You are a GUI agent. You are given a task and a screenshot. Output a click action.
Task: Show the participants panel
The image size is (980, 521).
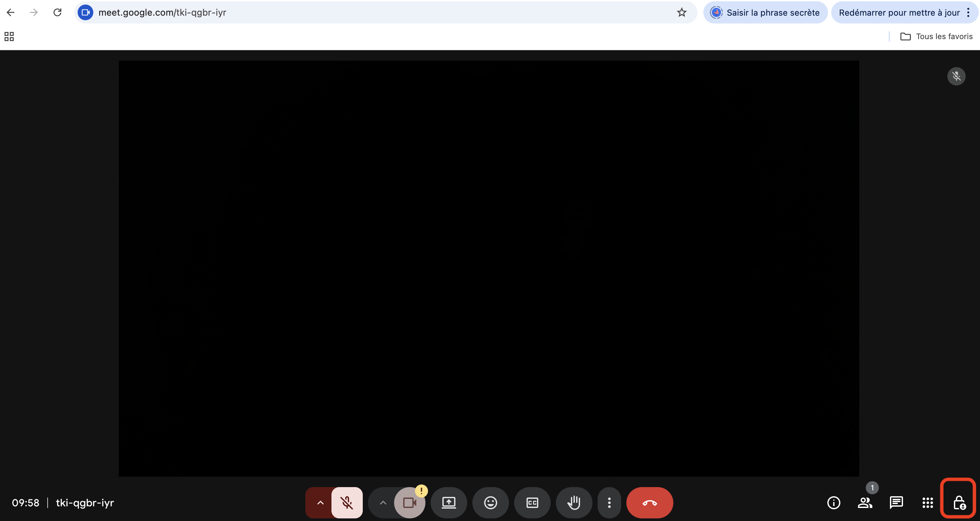(x=865, y=502)
